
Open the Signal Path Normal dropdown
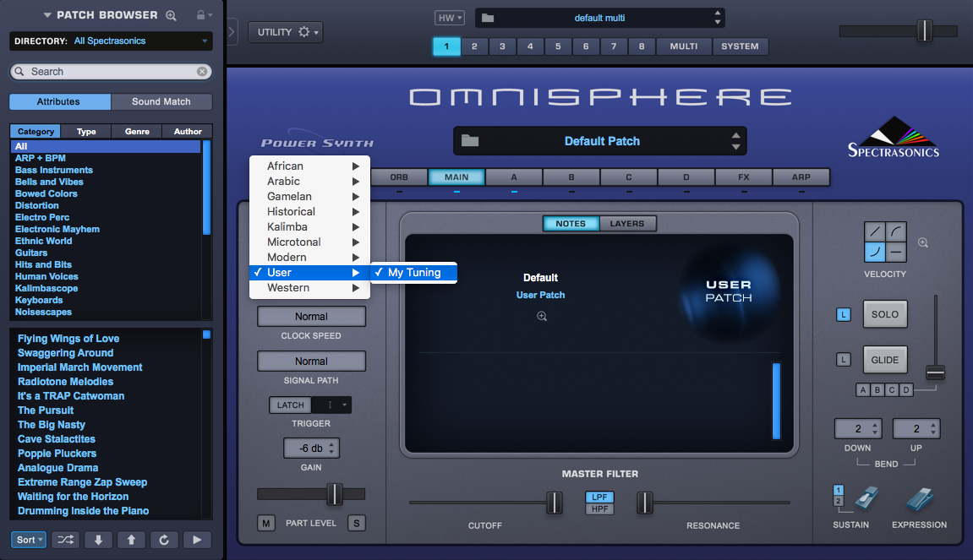[x=311, y=361]
